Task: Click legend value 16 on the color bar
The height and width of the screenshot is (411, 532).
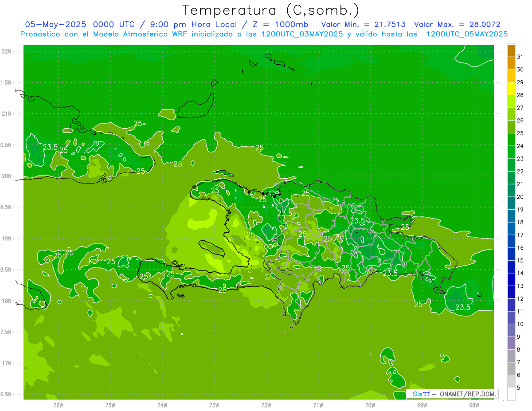Action: coord(520,248)
